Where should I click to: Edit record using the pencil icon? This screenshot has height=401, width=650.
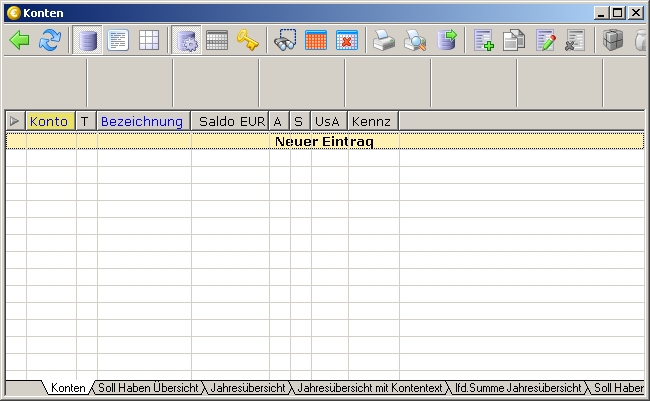coord(545,40)
